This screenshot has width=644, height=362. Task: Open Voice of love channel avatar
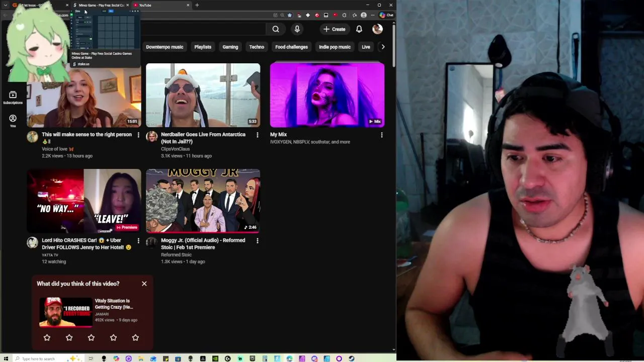32,137
